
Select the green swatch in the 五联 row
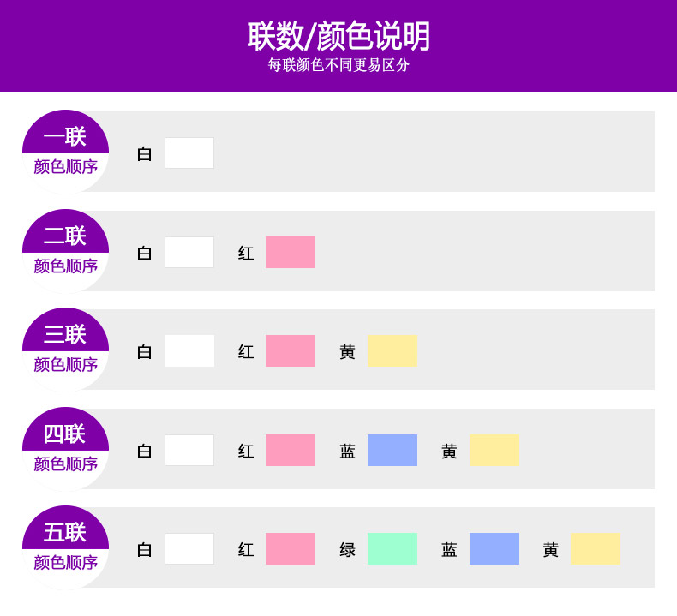pyautogui.click(x=392, y=549)
